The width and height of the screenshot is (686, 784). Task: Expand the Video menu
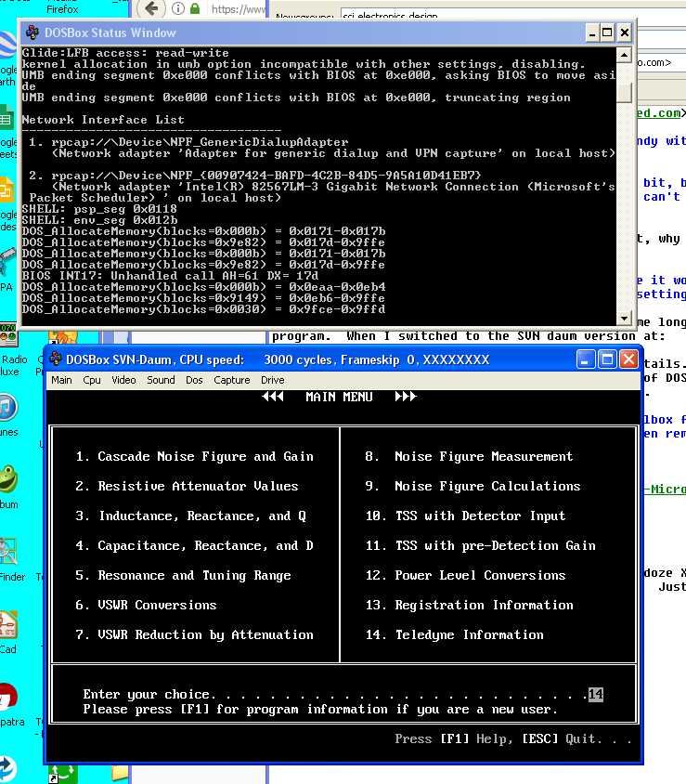(x=123, y=380)
